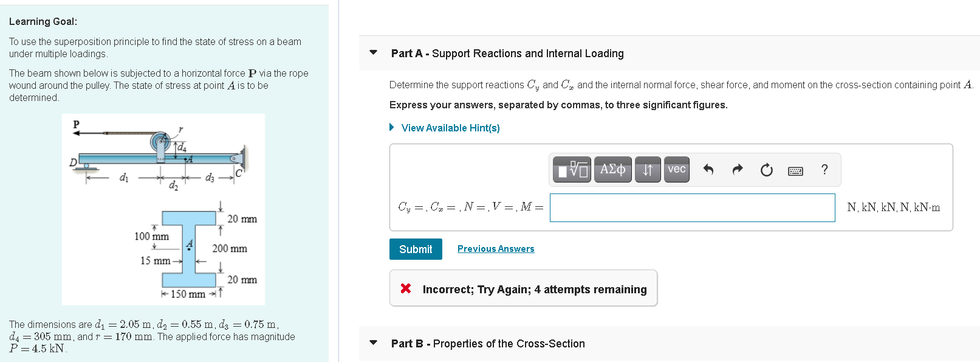Insert a vector using the vec icon
Image resolution: width=980 pixels, height=362 pixels.
tap(676, 170)
